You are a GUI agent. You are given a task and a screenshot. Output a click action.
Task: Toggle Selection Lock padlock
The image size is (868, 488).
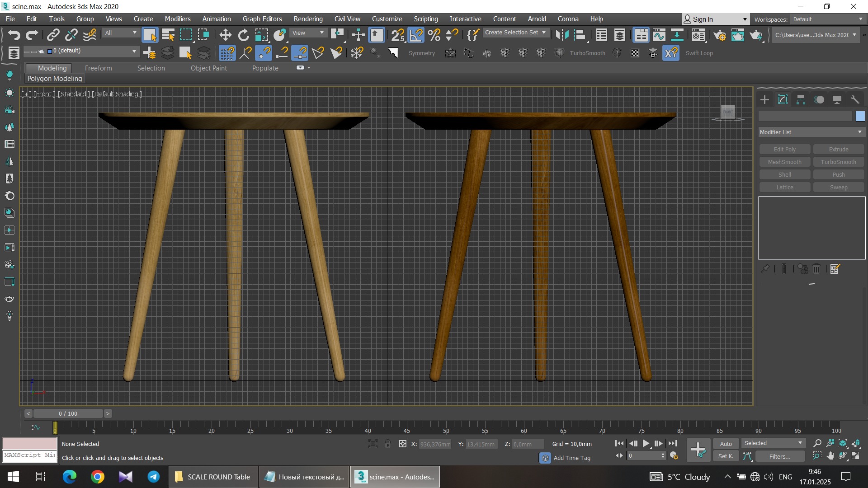click(388, 444)
